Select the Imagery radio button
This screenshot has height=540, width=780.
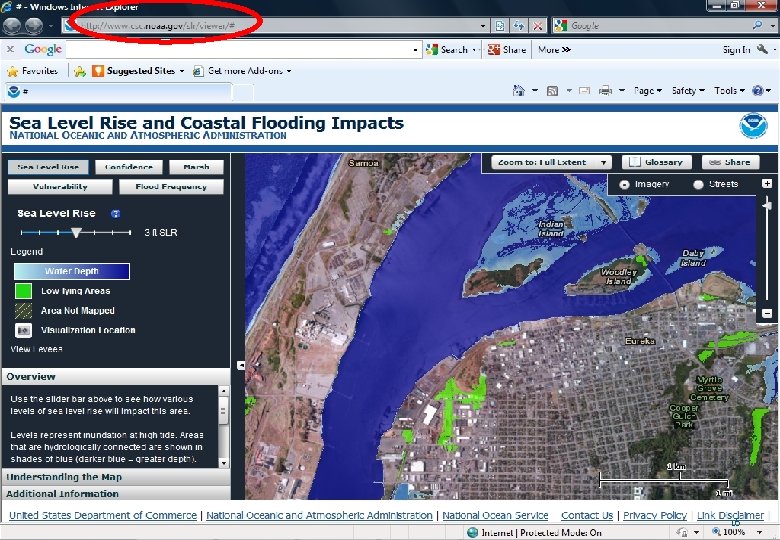[624, 184]
